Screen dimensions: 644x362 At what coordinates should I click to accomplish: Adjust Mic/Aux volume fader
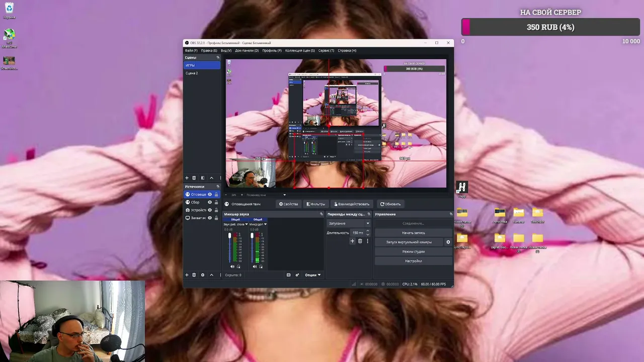pyautogui.click(x=252, y=236)
